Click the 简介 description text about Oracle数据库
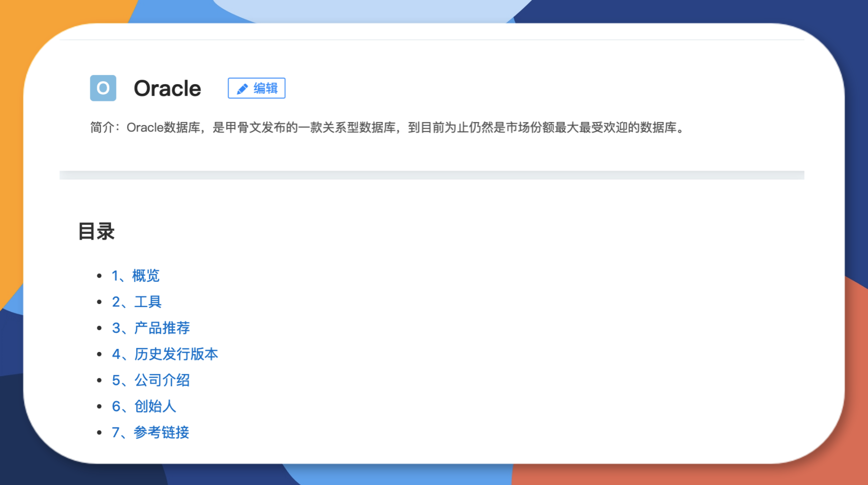Image resolution: width=868 pixels, height=485 pixels. click(388, 128)
